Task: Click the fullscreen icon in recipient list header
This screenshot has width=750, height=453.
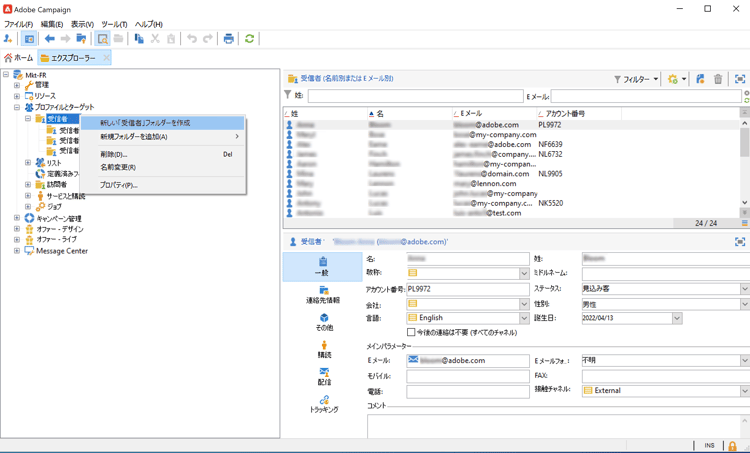Action: (x=740, y=79)
